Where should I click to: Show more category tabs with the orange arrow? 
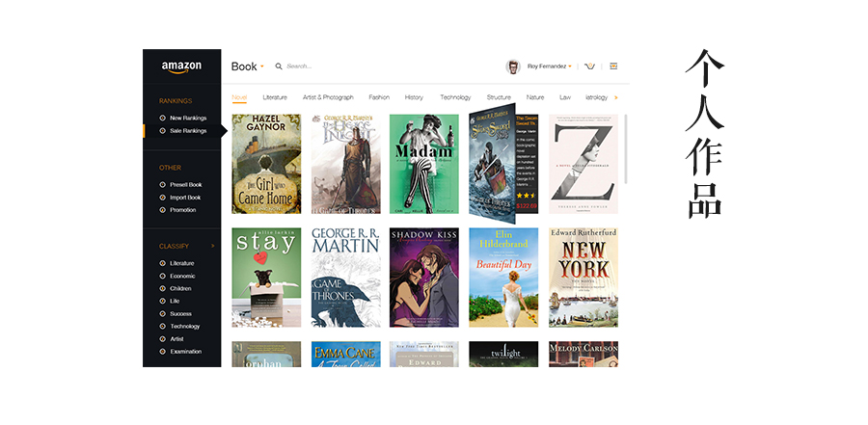click(616, 97)
